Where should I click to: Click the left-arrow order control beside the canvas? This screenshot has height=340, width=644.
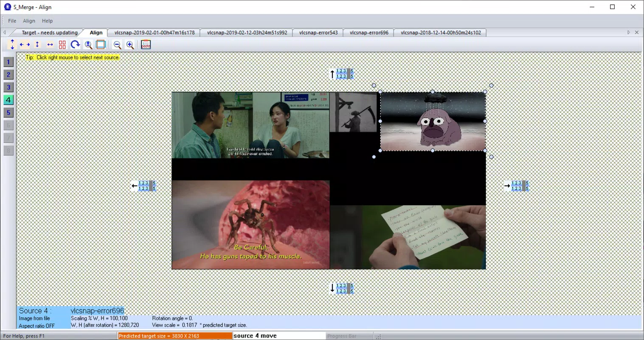click(143, 186)
